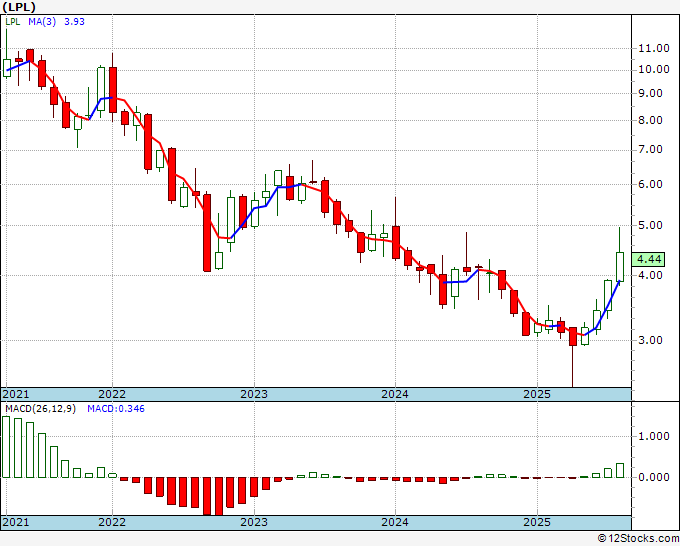Click the 0.000 MACD axis label
The height and width of the screenshot is (546, 680).
click(x=654, y=477)
